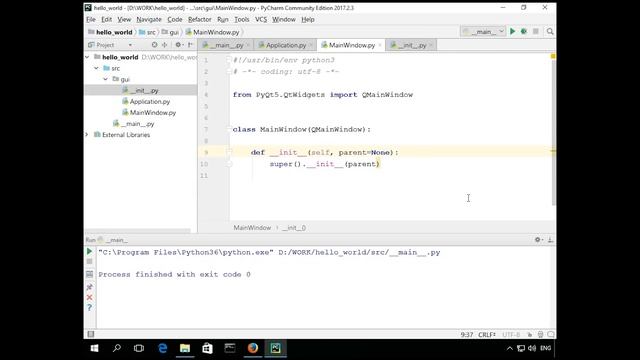
Task: Switch to Firefox on taskbar
Action: [x=253, y=348]
